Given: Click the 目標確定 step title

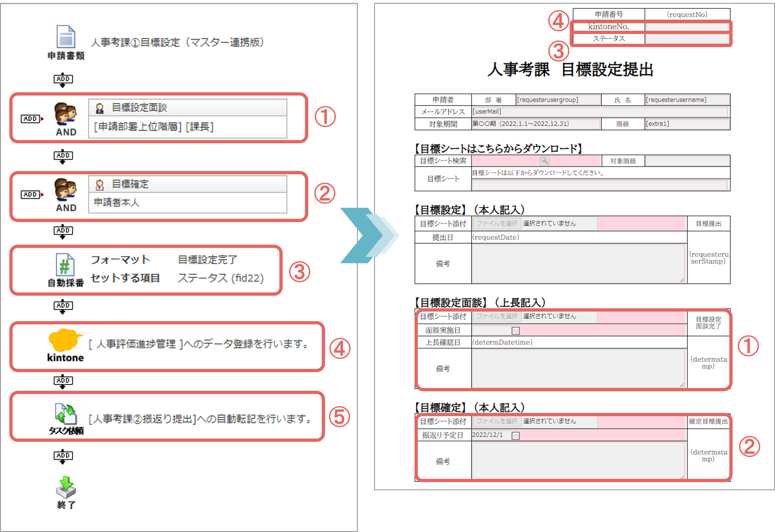Looking at the screenshot, I should [x=130, y=184].
